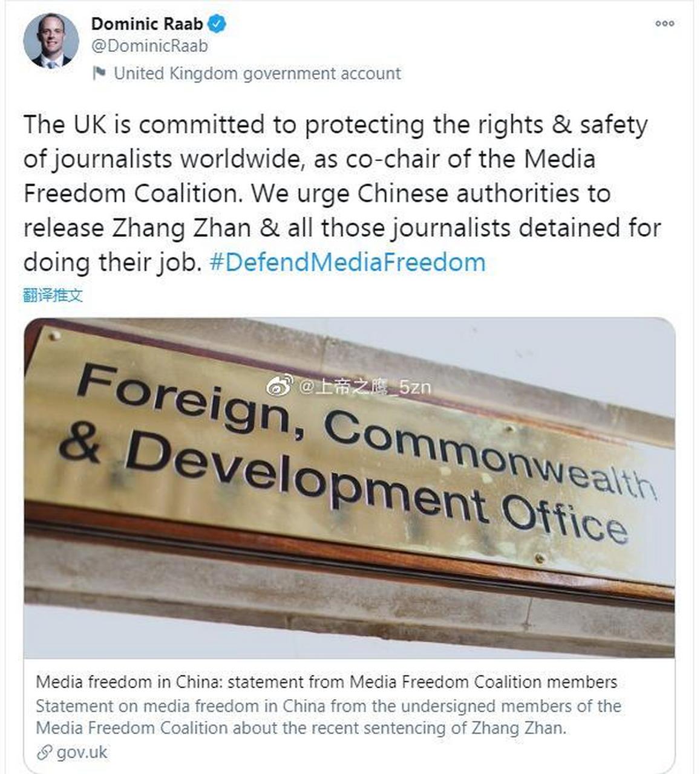Open the Dominic Raab display name
Image resolution: width=700 pixels, height=774 pixels.
pyautogui.click(x=147, y=24)
